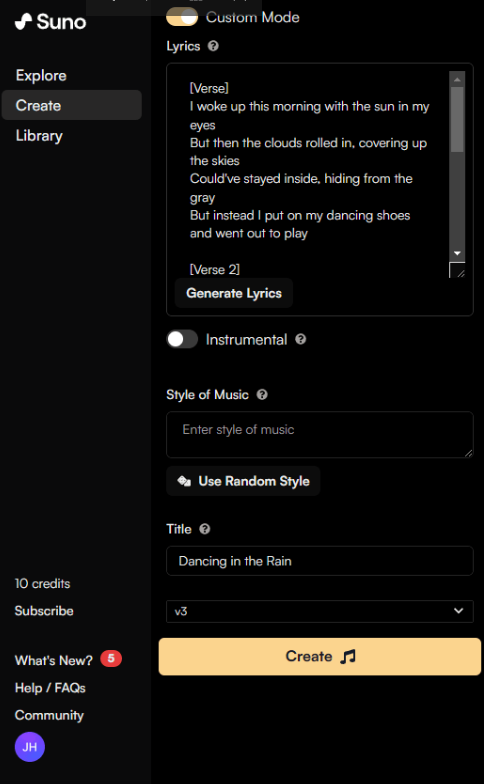Open the v3 model version dropdown
The width and height of the screenshot is (484, 784).
click(320, 611)
